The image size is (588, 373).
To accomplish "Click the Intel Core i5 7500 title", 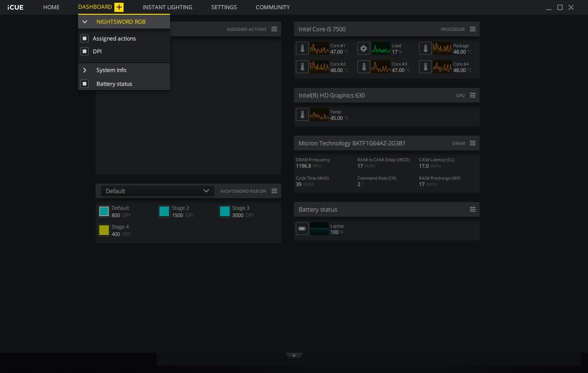I will tap(322, 29).
